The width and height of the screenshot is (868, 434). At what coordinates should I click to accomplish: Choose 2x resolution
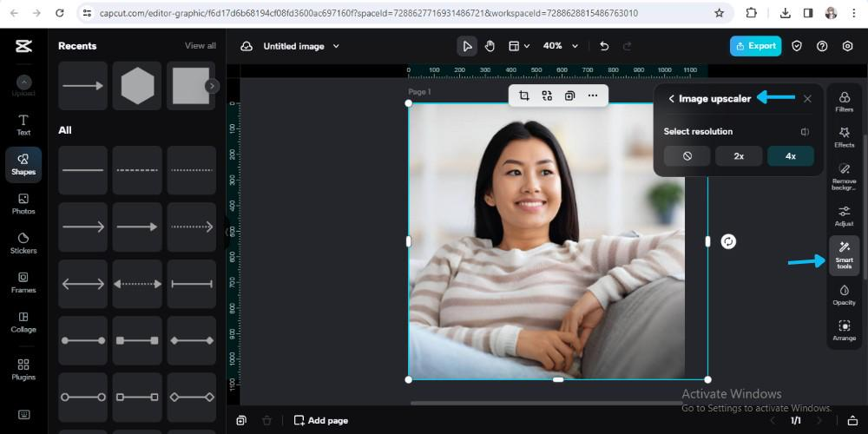click(739, 156)
